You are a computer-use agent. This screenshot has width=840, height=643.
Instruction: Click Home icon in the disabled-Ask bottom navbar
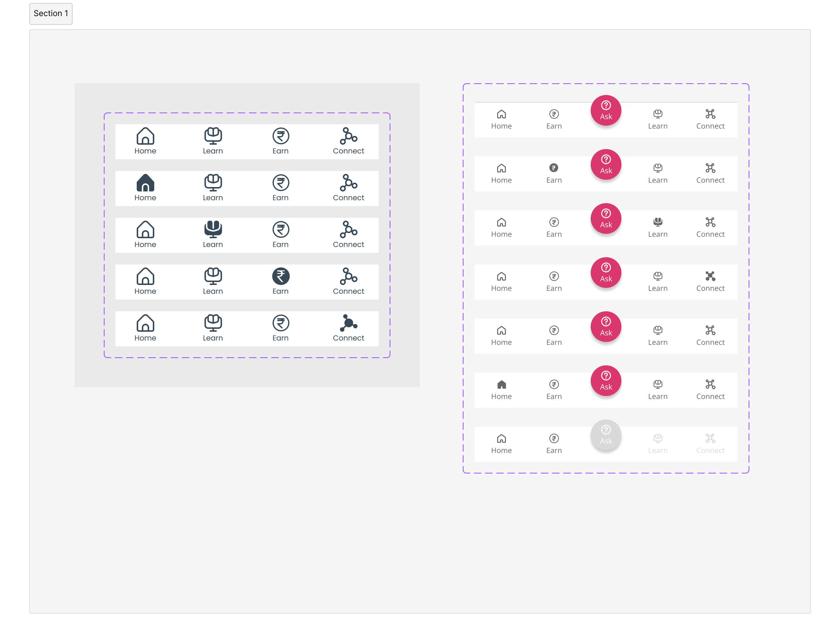pyautogui.click(x=501, y=438)
